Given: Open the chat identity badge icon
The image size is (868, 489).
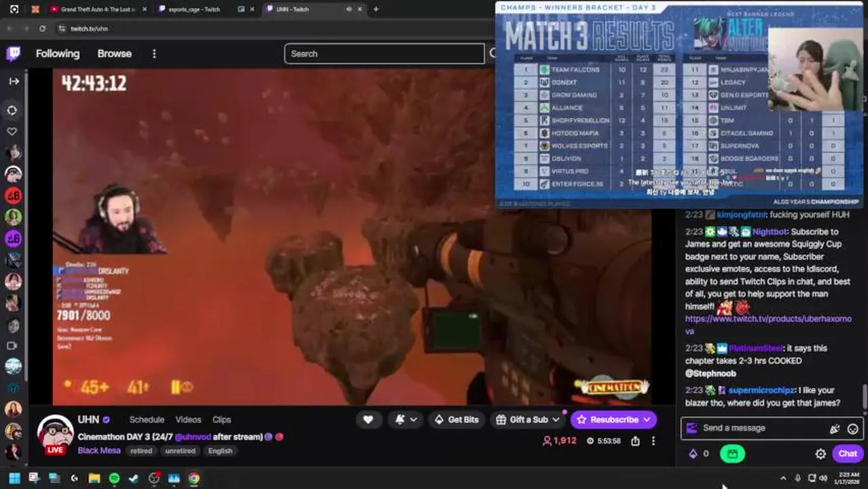Looking at the screenshot, I should click(x=691, y=428).
